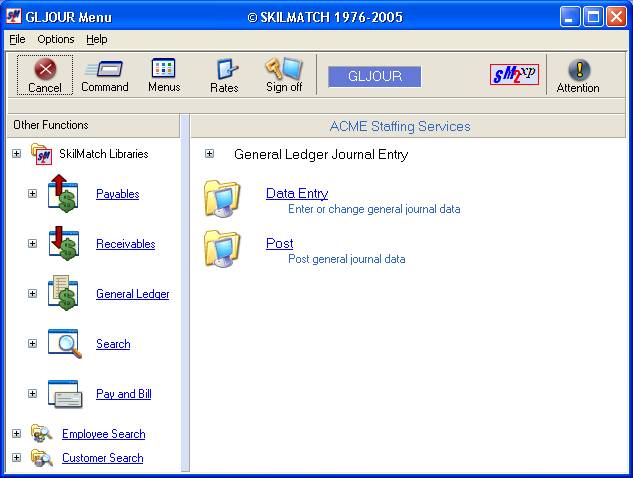Click the Cancel red X icon
This screenshot has height=478, width=633.
pos(45,69)
